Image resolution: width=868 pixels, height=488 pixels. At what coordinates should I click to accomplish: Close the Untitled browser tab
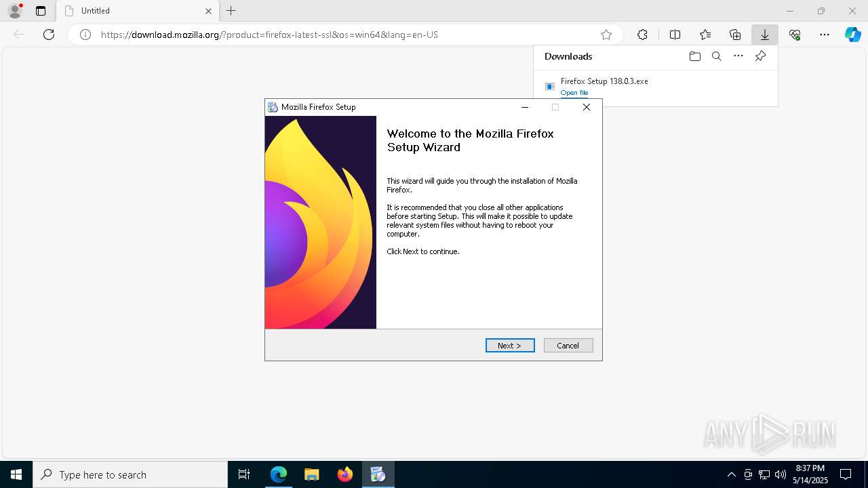click(x=208, y=11)
